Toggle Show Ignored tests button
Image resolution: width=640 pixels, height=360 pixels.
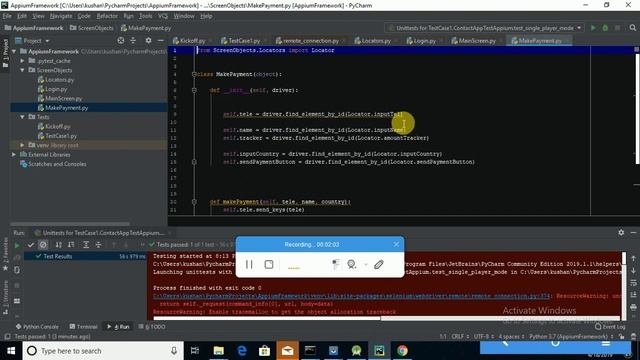click(x=43, y=244)
